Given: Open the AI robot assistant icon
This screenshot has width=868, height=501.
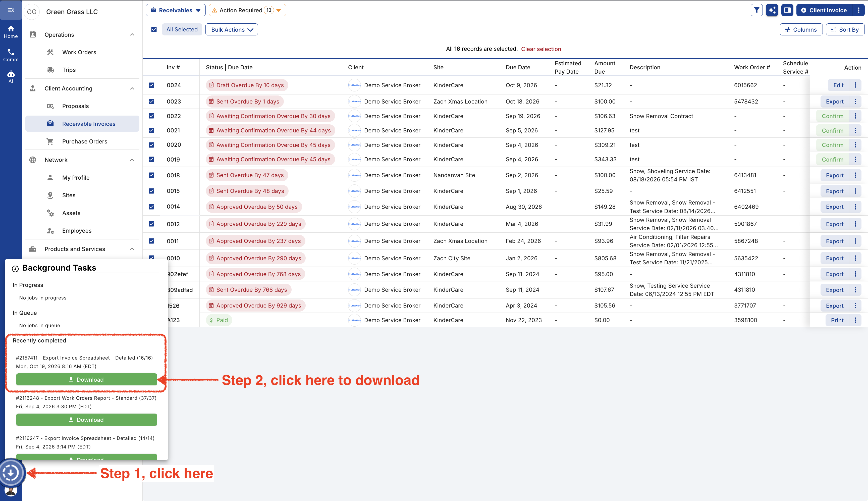Looking at the screenshot, I should coord(11,77).
